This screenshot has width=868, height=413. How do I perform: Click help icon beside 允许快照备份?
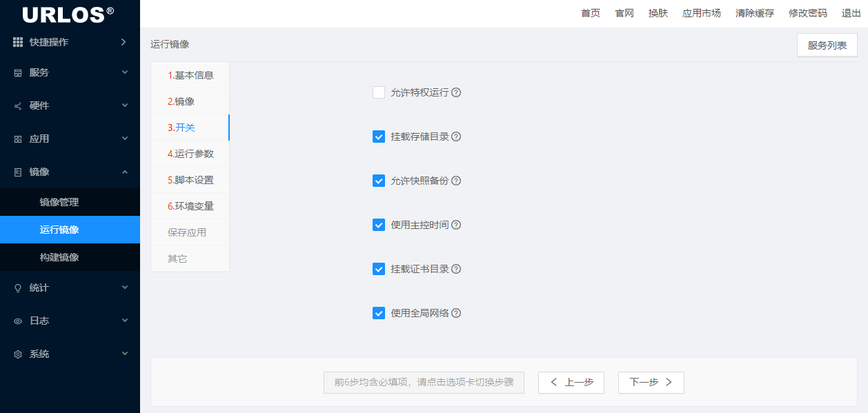pyautogui.click(x=456, y=181)
